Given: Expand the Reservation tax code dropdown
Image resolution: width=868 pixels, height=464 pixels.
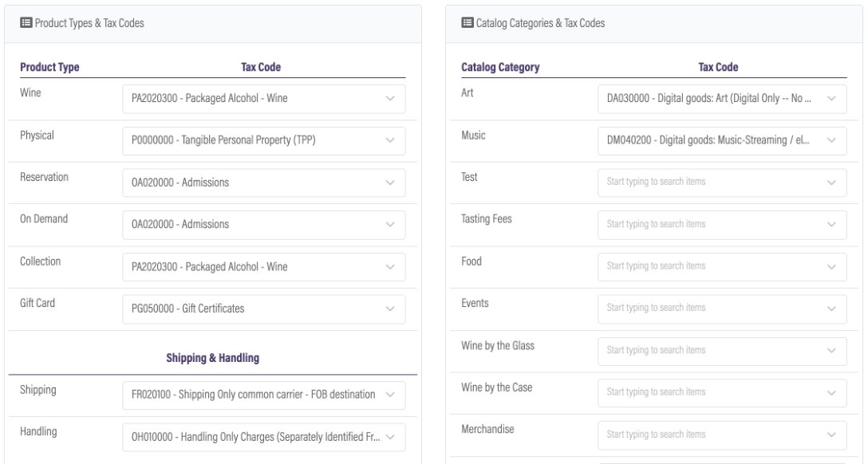Looking at the screenshot, I should [x=263, y=183].
